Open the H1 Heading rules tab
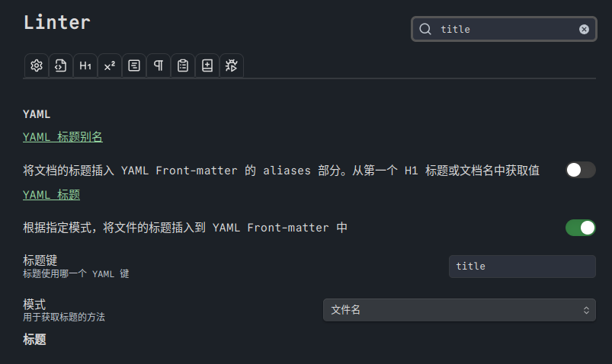 pyautogui.click(x=85, y=65)
